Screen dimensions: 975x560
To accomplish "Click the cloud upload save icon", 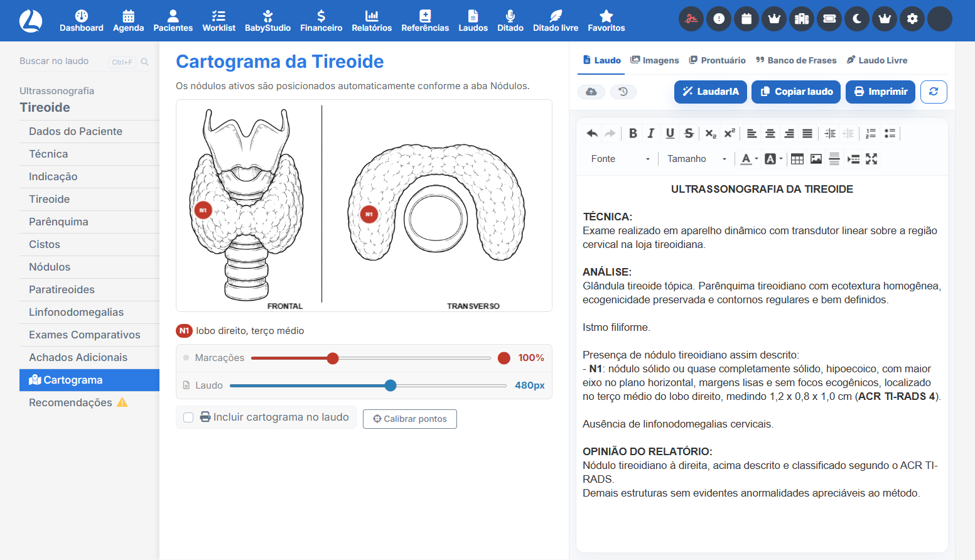I will [591, 92].
